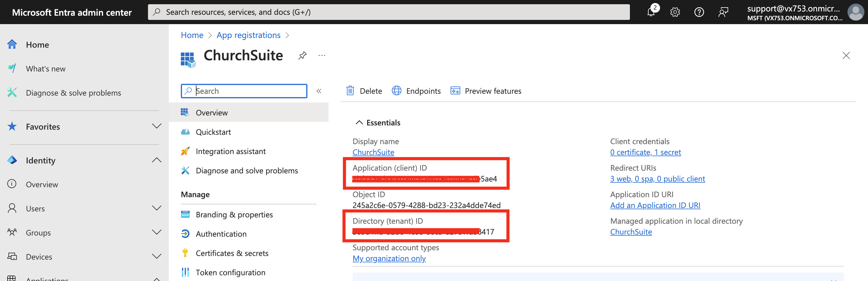Click the What's new icon

coord(12,68)
